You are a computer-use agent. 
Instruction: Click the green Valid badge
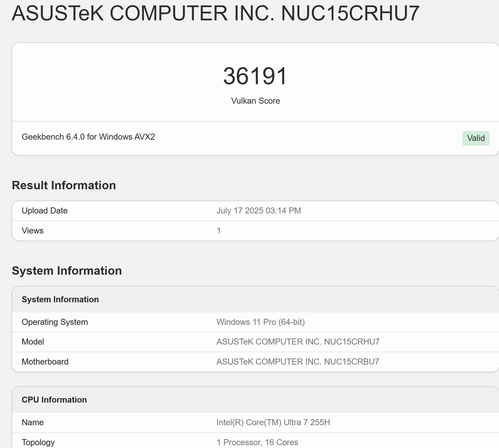coord(476,138)
